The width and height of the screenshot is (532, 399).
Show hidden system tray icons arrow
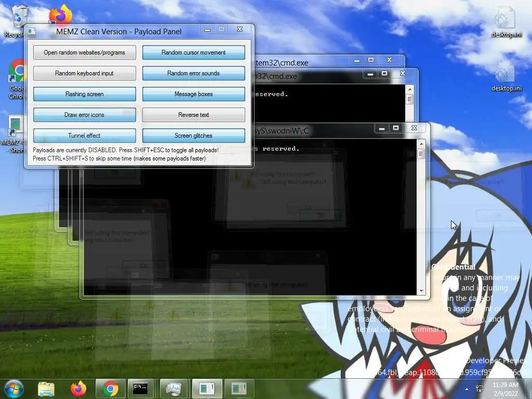click(x=467, y=390)
